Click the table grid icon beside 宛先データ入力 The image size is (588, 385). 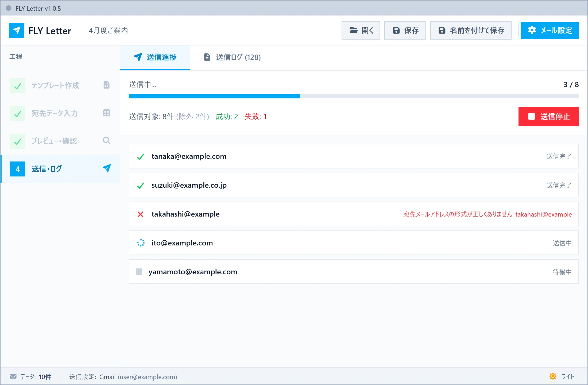tap(107, 113)
